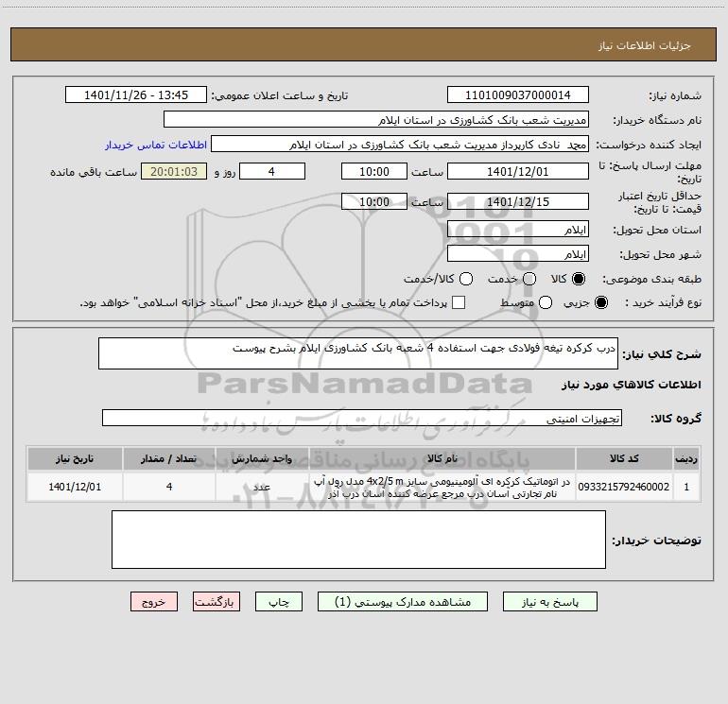Click the response deadline hour 10:00 field
Screen dimensions: 728x704
click(x=374, y=172)
